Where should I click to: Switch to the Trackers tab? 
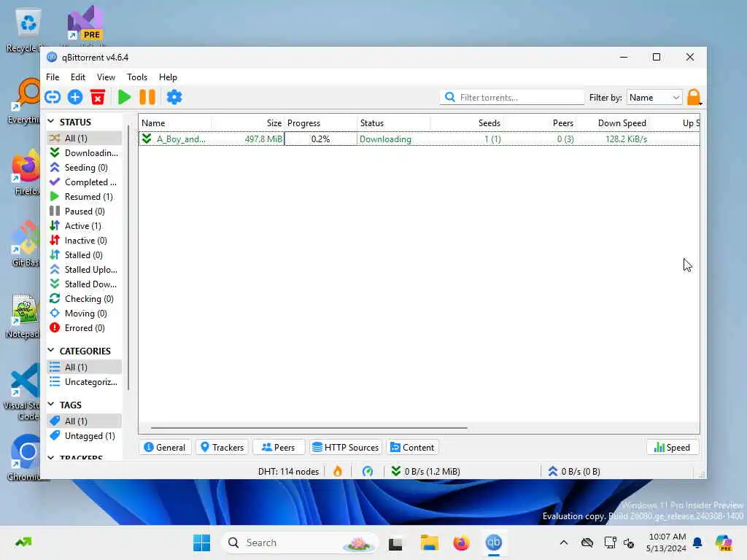pos(222,448)
